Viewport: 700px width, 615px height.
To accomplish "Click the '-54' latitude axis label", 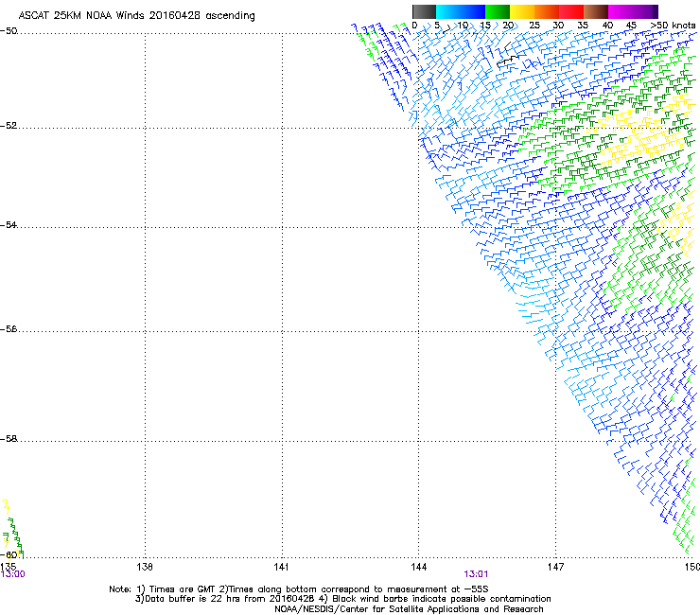I will [9, 224].
